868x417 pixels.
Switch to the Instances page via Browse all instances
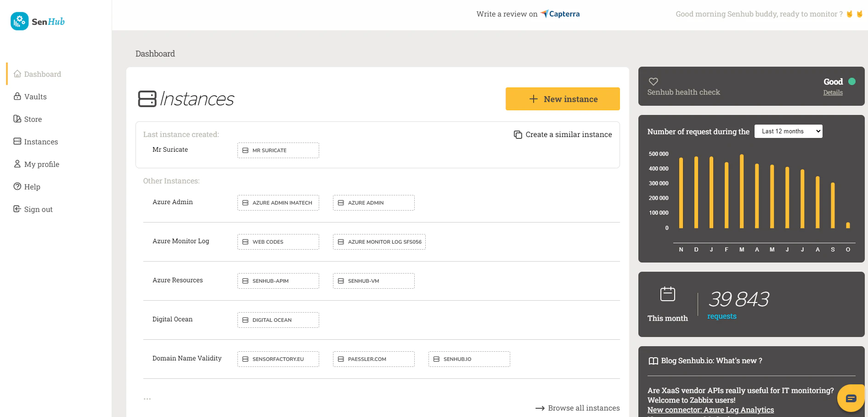(x=584, y=408)
